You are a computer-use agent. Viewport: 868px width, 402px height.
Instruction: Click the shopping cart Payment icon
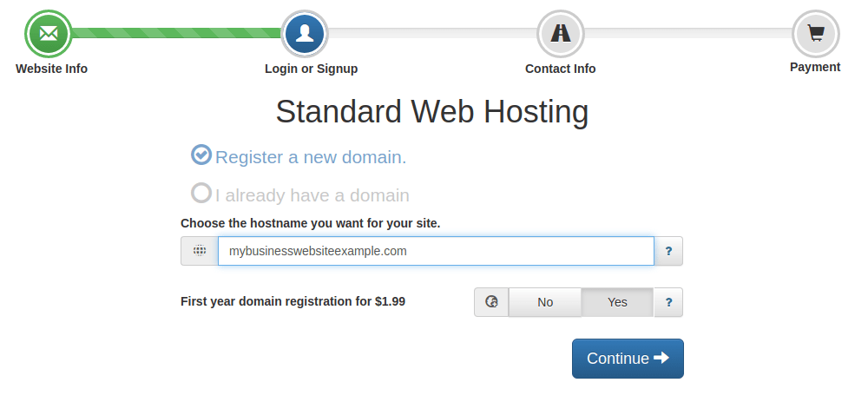click(x=815, y=33)
